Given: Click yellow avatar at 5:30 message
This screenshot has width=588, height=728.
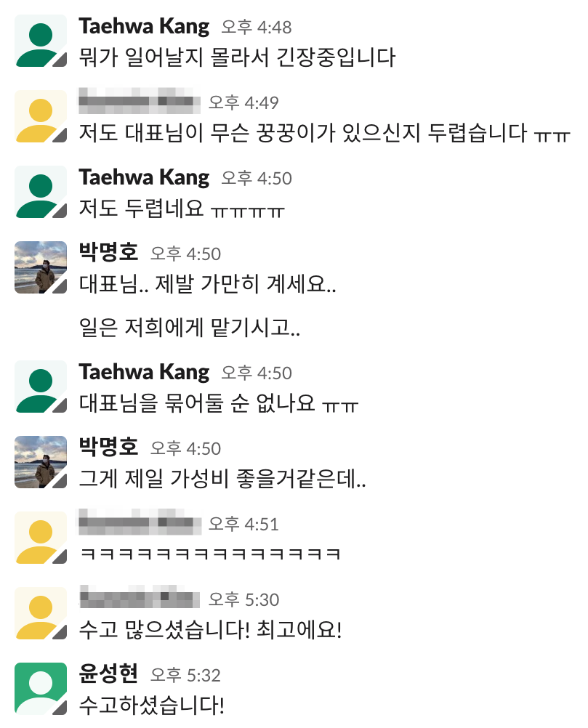Looking at the screenshot, I should tap(41, 613).
